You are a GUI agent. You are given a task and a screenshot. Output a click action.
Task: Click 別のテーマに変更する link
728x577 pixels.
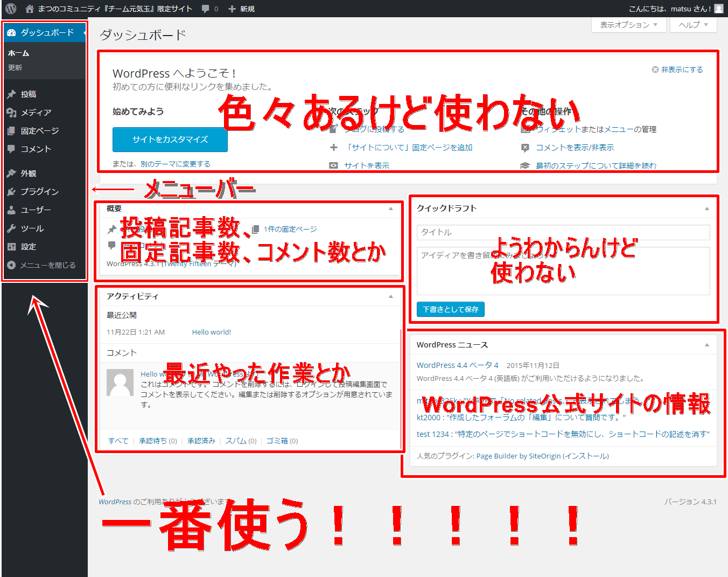(x=176, y=164)
